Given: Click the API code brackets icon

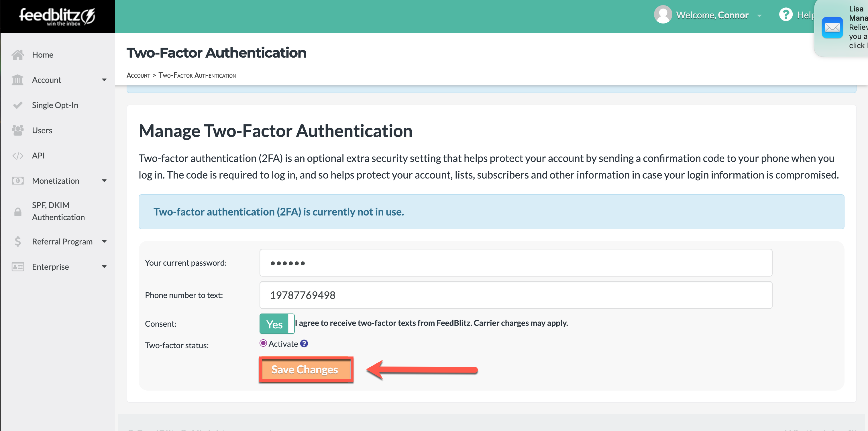Looking at the screenshot, I should coord(17,156).
